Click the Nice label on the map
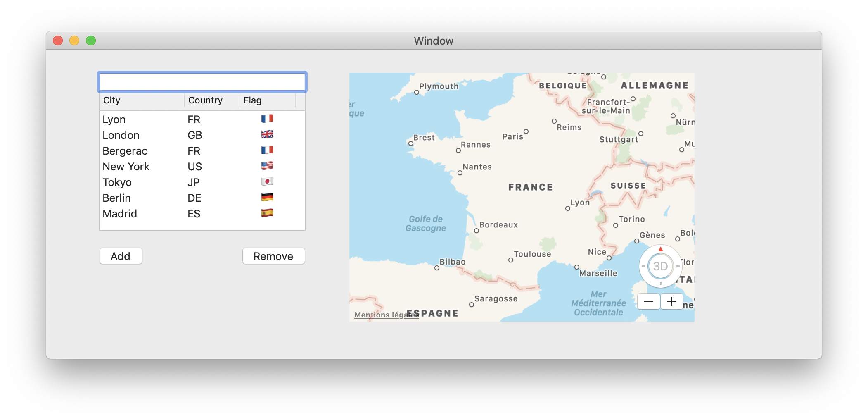868x420 pixels. point(597,252)
